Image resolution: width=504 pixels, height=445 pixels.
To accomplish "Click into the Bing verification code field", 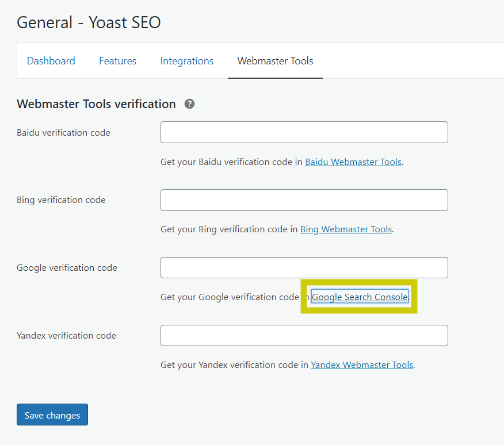I will point(304,200).
